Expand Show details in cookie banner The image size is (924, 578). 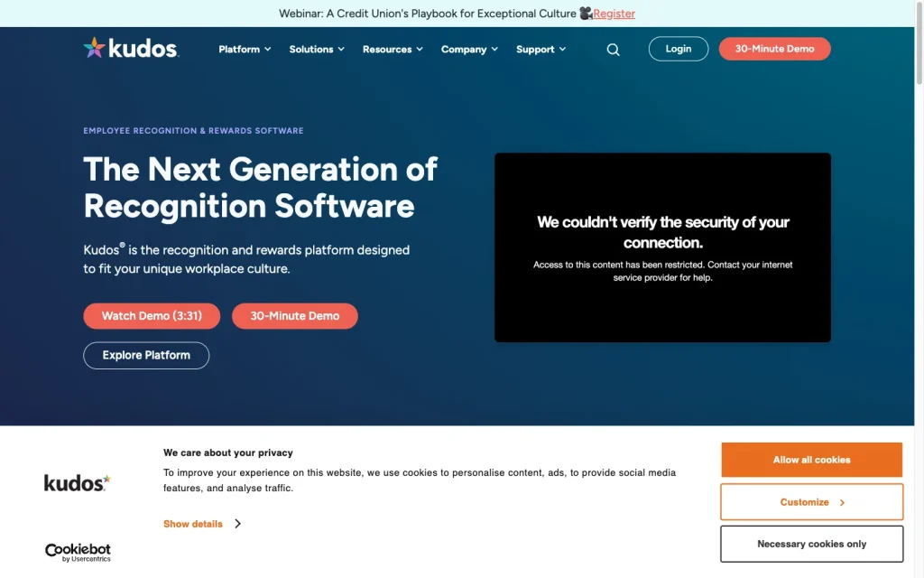pyautogui.click(x=202, y=524)
